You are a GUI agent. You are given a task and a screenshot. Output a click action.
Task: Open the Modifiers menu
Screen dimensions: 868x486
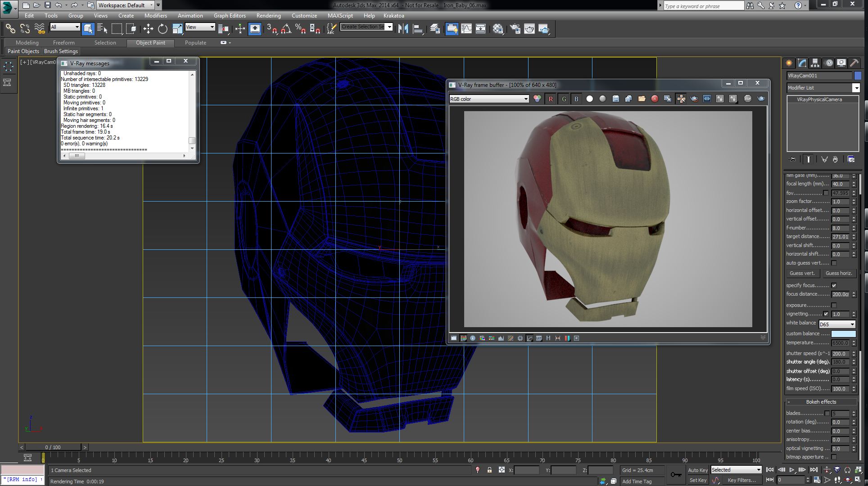click(x=155, y=16)
